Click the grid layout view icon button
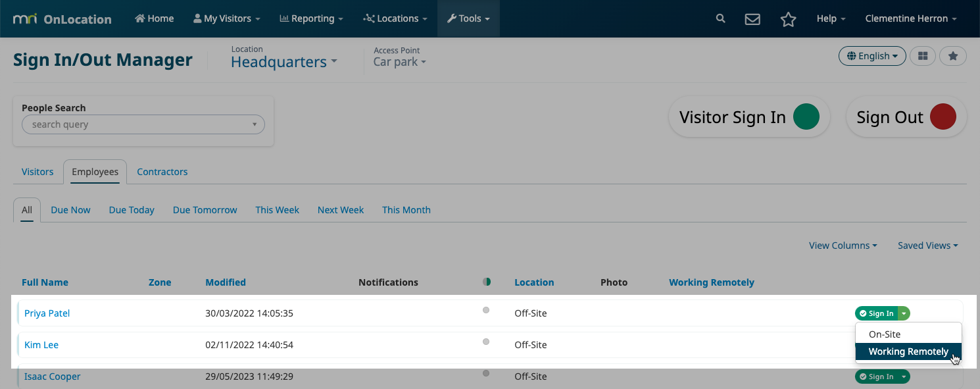 point(923,56)
